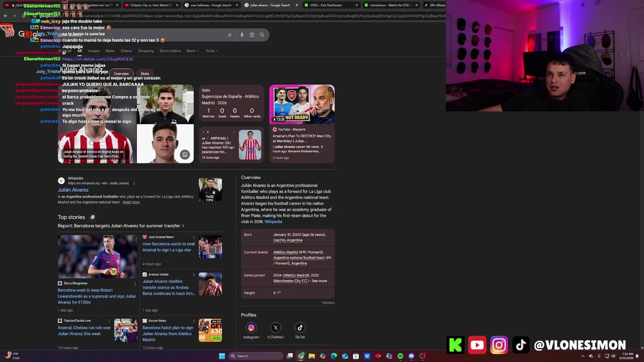This screenshot has height=362, width=644.
Task: Select the Overview chip under Julian Alvarez
Action: tap(121, 74)
